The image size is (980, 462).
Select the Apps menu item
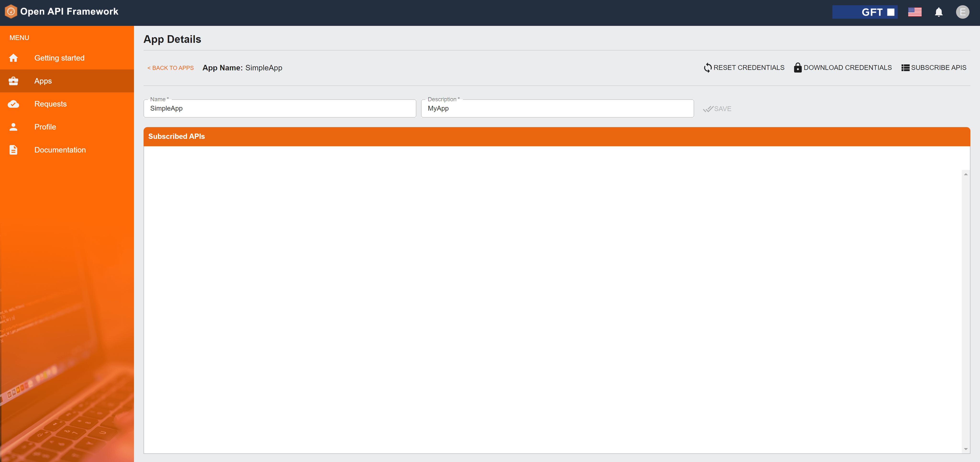[x=43, y=81]
